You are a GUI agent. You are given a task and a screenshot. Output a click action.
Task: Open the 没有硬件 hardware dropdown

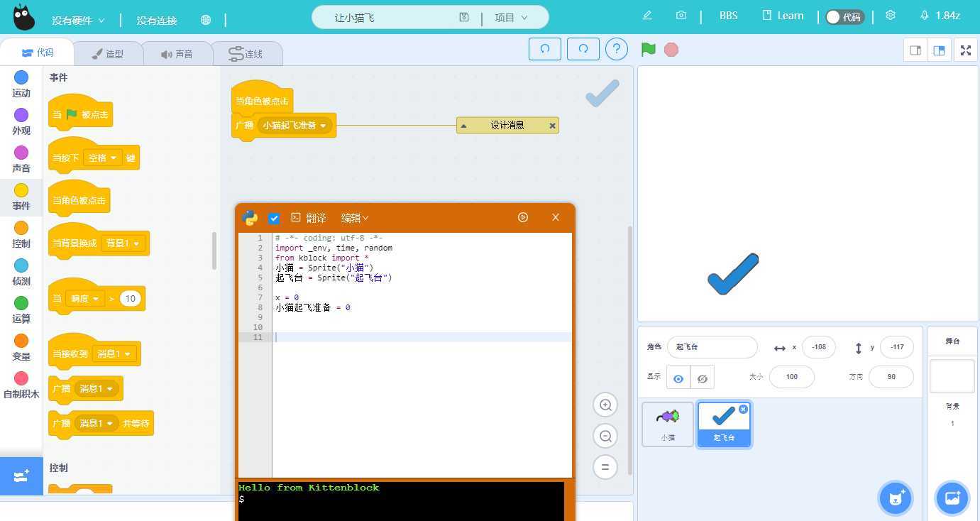(x=78, y=21)
